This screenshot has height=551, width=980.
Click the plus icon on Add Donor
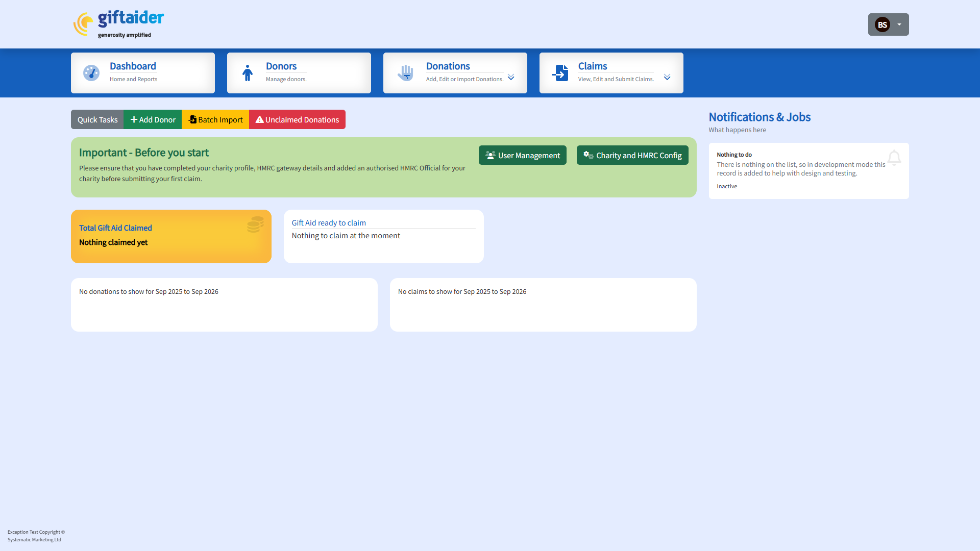(x=134, y=119)
